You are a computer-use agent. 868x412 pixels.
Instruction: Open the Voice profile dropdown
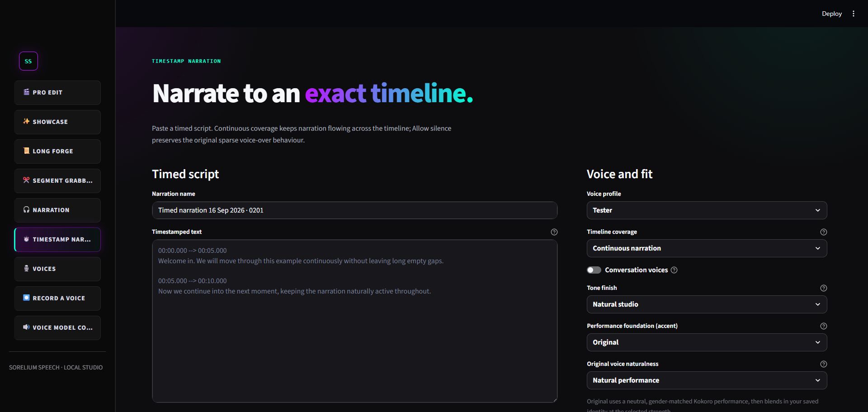pyautogui.click(x=707, y=210)
